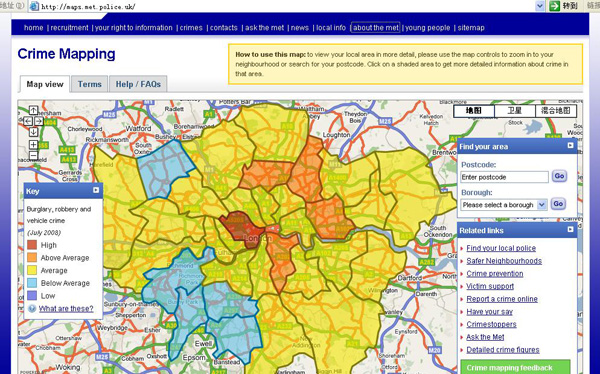
Task: Click Go button next to postcode field
Action: pos(559,176)
